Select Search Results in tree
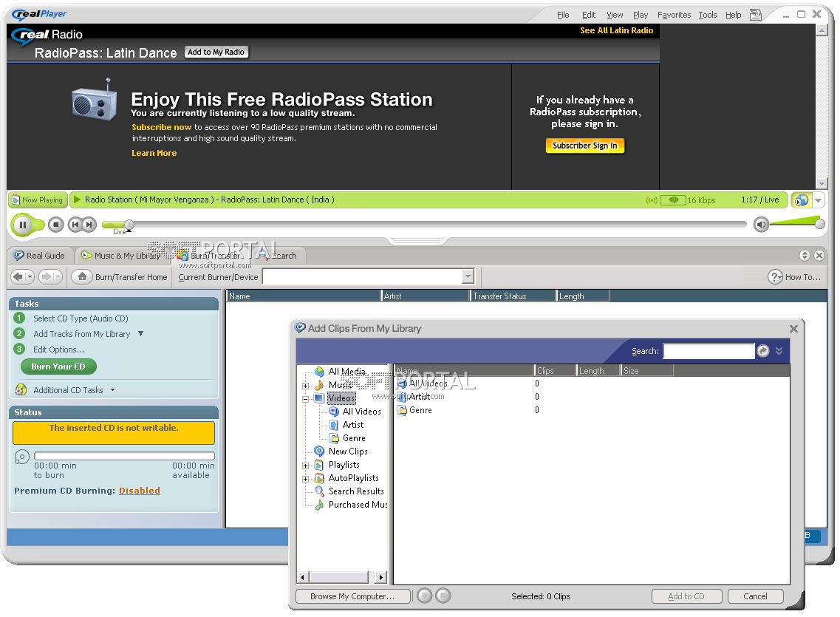840x617 pixels. pos(356,491)
